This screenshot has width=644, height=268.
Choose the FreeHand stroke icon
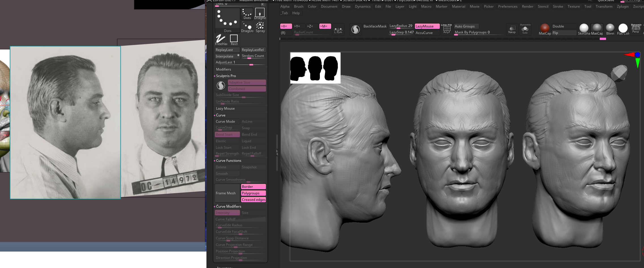[x=221, y=39]
